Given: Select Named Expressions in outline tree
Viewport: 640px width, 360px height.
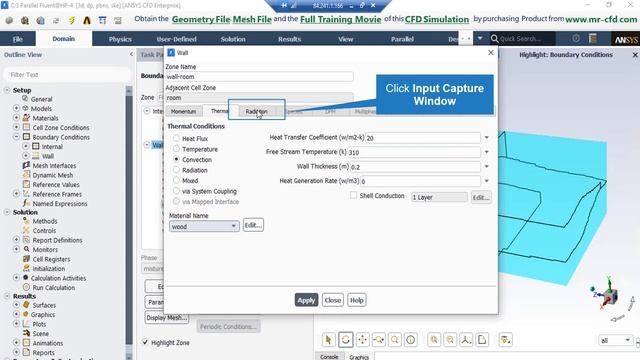Looking at the screenshot, I should coord(60,203).
